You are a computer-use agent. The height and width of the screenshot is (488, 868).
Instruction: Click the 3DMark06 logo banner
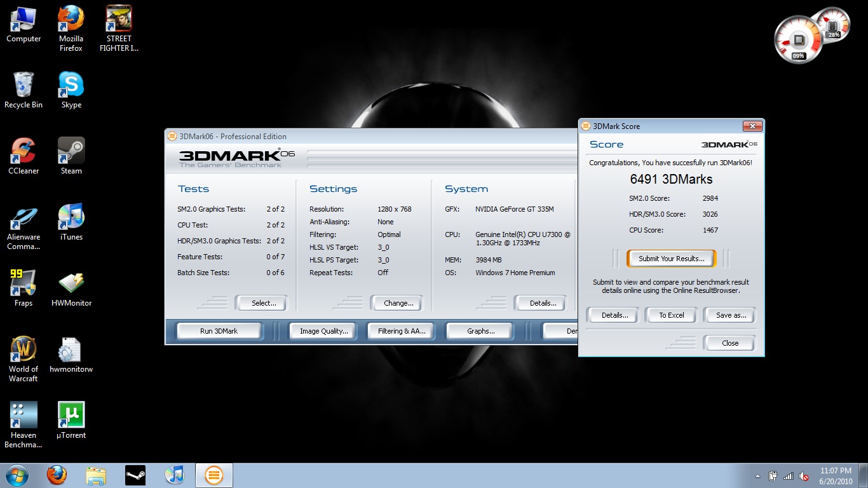[x=237, y=158]
